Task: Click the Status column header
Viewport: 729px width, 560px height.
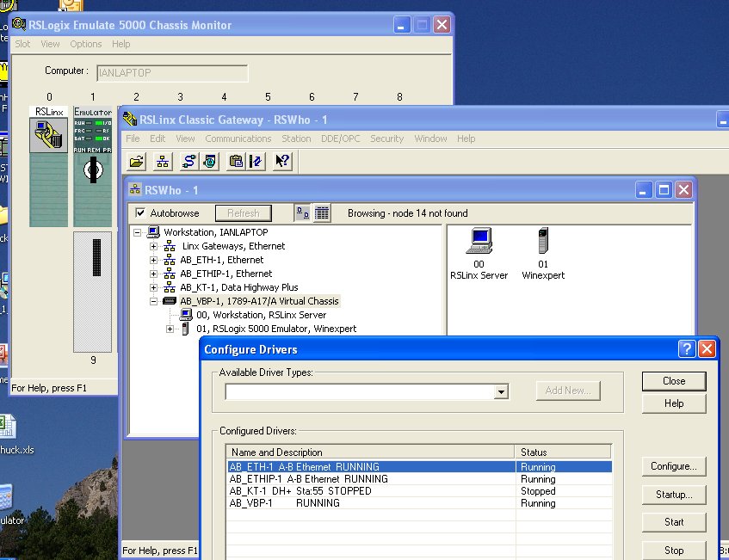Action: pyautogui.click(x=563, y=452)
